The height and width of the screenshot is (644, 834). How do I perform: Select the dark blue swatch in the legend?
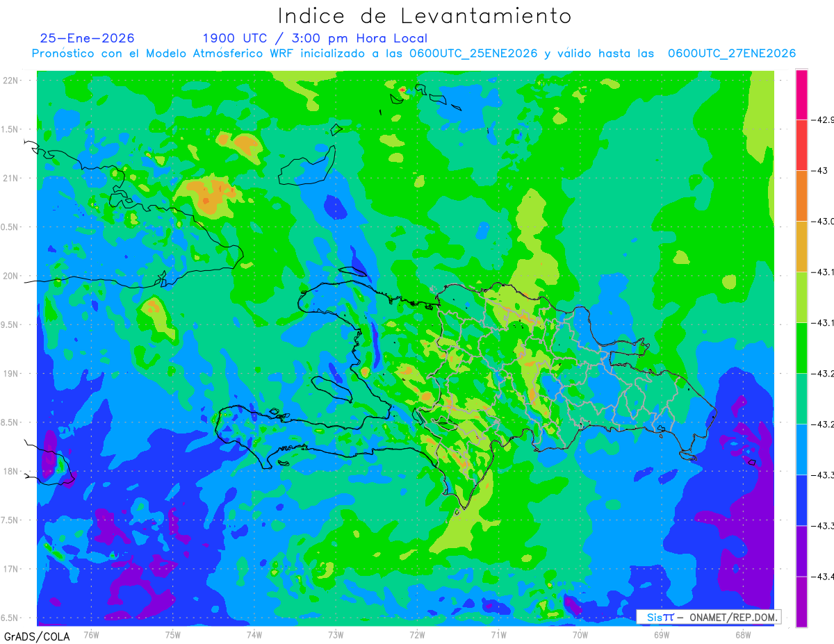[x=801, y=500]
